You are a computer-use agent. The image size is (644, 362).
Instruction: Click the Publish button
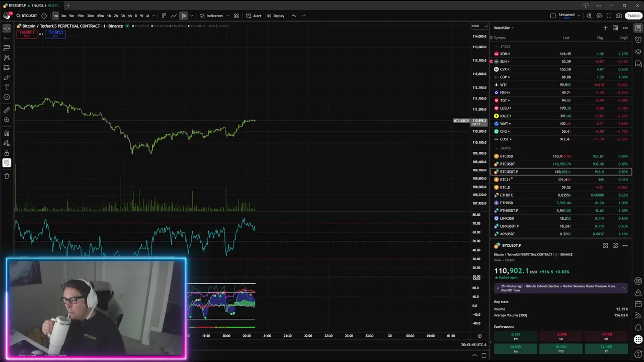pyautogui.click(x=633, y=16)
